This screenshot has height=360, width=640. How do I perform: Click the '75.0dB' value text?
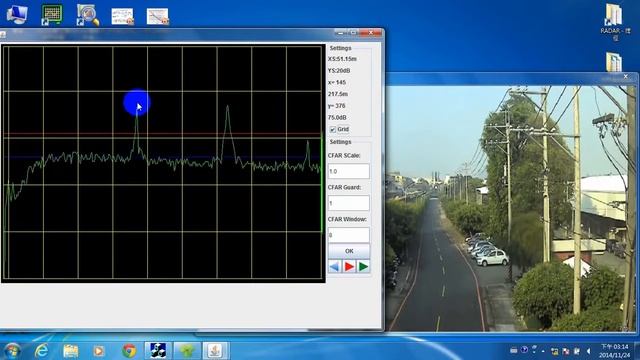[337, 118]
